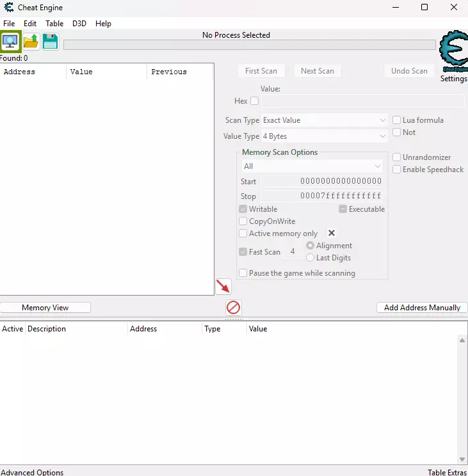Open Memory View
Image resolution: width=468 pixels, height=476 pixels.
(x=45, y=308)
